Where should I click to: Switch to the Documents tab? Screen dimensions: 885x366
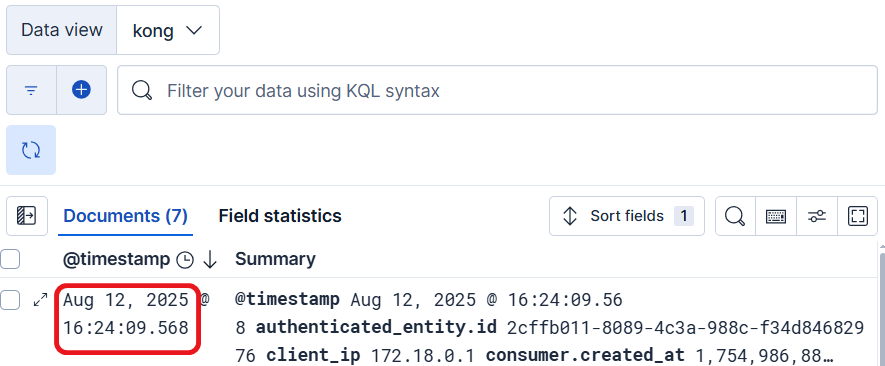pos(125,216)
